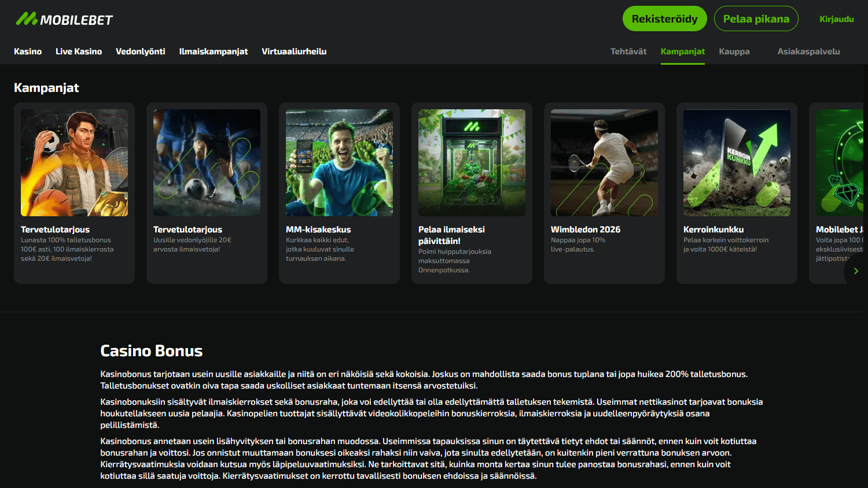Click text 'Uusille vedonlyöjille 20€'
The height and width of the screenshot is (488, 868).
(x=192, y=240)
